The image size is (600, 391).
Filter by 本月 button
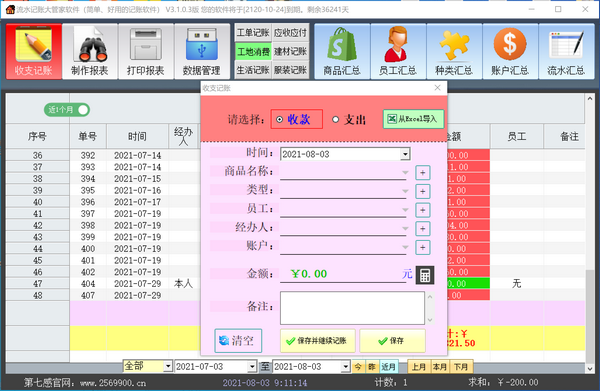tap(440, 367)
